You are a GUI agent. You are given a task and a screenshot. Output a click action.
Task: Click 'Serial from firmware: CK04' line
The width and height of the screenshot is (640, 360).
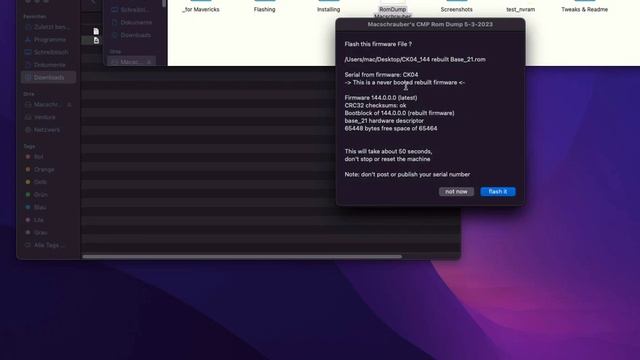tap(381, 75)
